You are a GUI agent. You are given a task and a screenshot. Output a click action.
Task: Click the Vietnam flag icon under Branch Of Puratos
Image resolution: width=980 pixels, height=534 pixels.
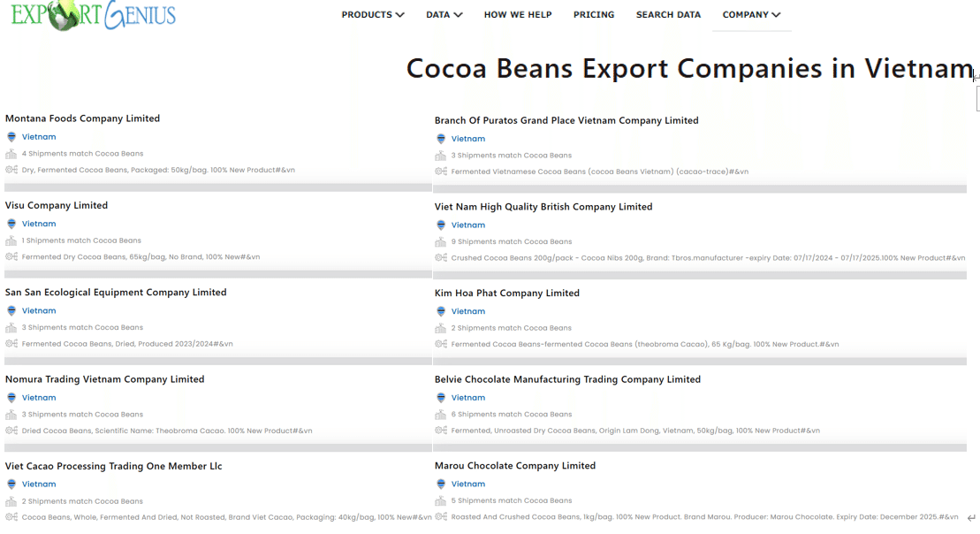pyautogui.click(x=441, y=139)
